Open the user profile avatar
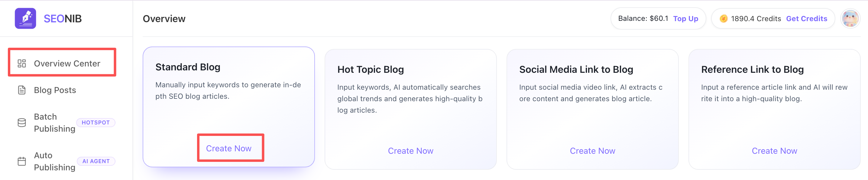Screen dimensions: 868x180 point(850,19)
